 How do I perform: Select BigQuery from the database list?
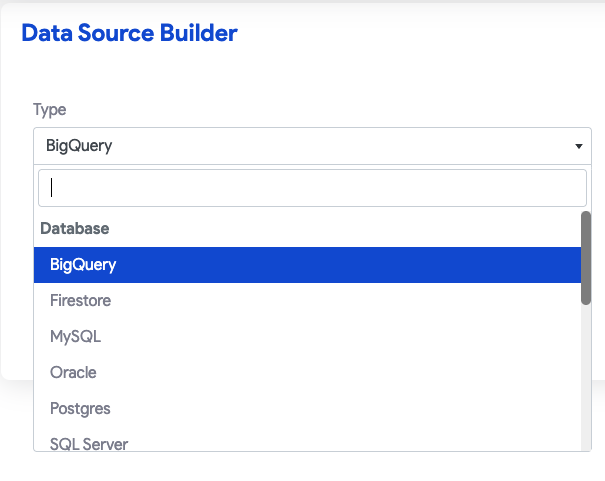[307, 265]
